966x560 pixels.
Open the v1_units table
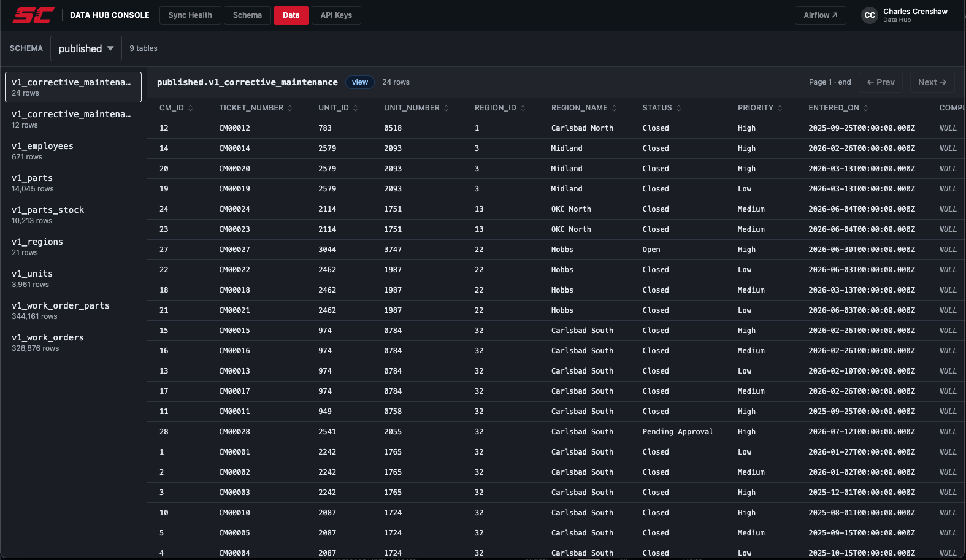click(73, 278)
